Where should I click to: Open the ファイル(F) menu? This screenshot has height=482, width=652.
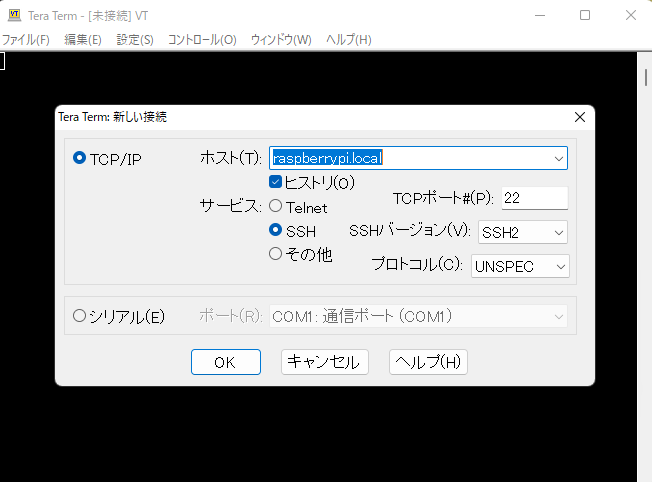26,40
